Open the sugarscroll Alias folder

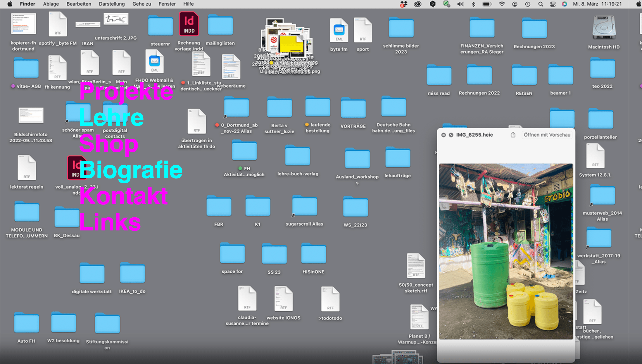(304, 206)
